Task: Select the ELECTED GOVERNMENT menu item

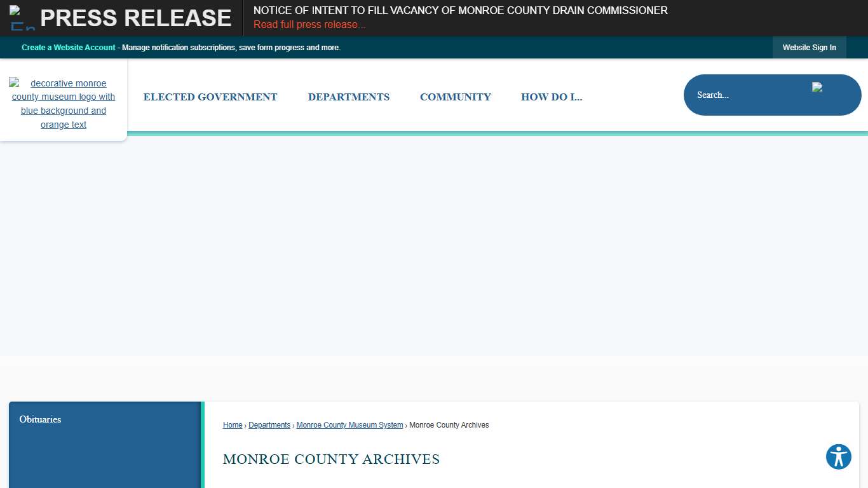Action: pos(210,97)
